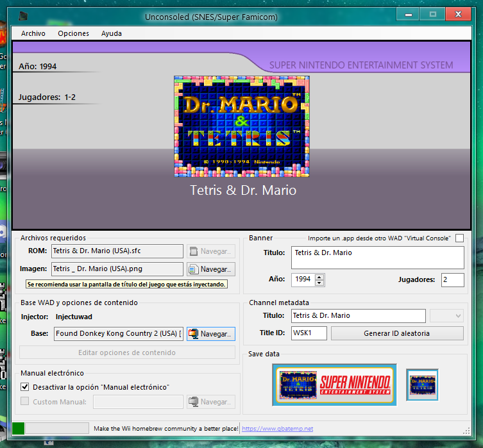
Task: Toggle the Custom Manual checkbox
Action: (x=24, y=401)
